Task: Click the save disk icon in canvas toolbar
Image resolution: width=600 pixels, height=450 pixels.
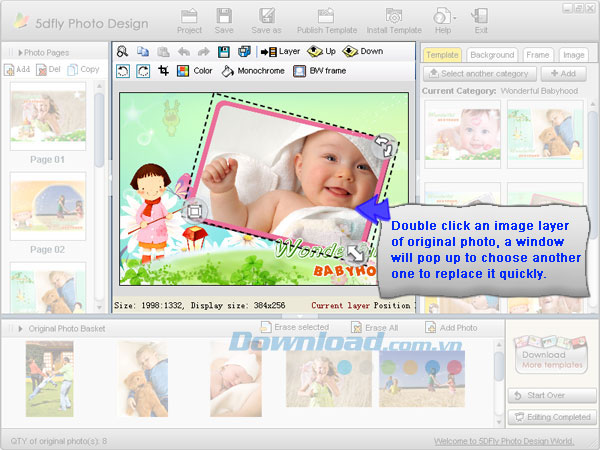Action: point(224,51)
